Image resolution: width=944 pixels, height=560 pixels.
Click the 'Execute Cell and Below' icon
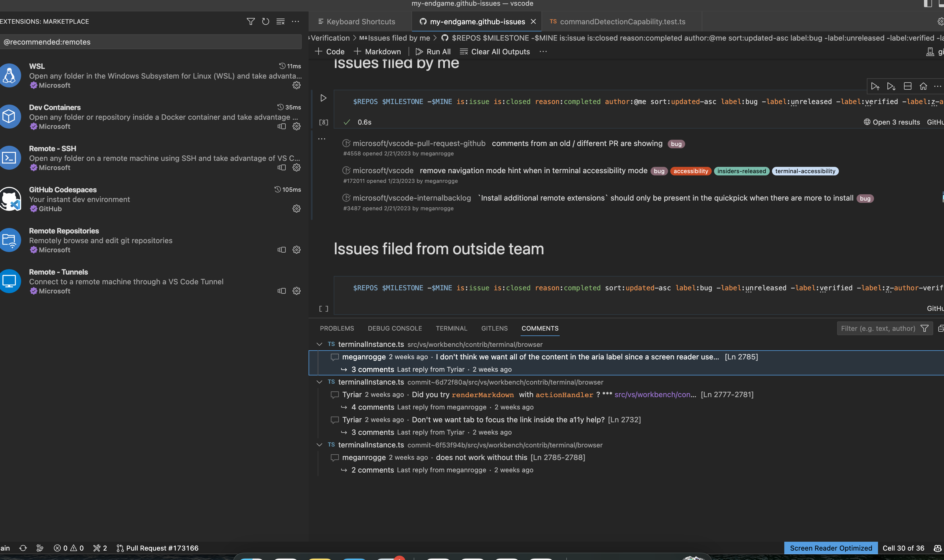[891, 86]
